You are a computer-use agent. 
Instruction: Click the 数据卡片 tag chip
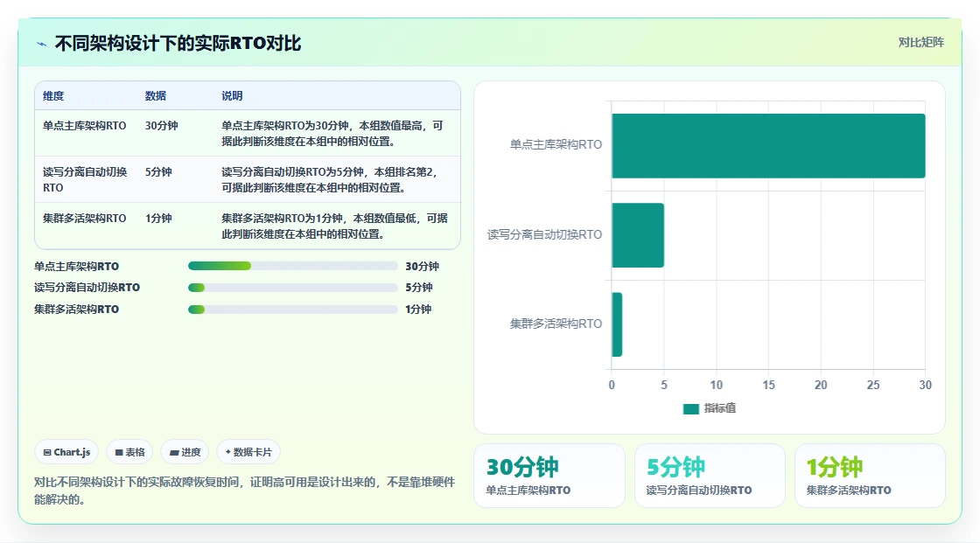[248, 452]
